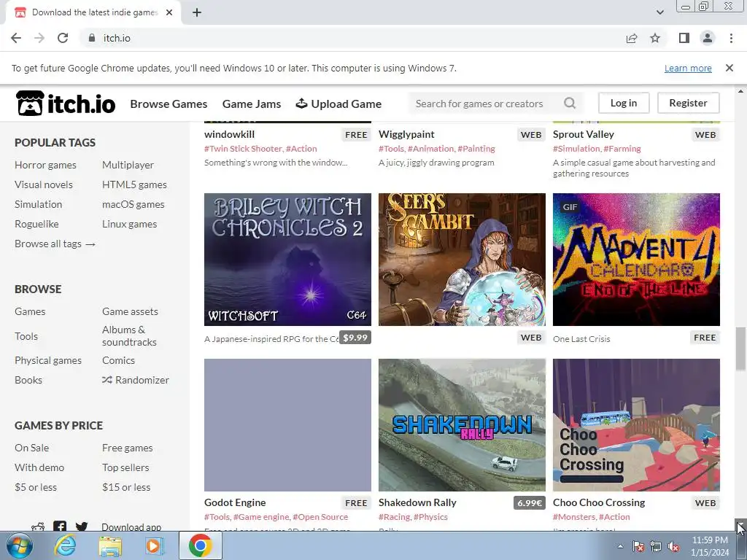
Task: Click the 6.99€ price badge
Action: (x=530, y=503)
